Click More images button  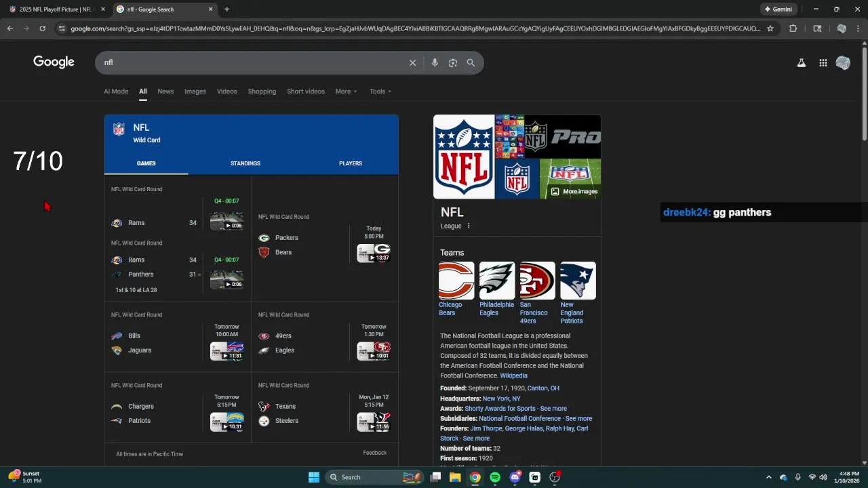tap(574, 191)
